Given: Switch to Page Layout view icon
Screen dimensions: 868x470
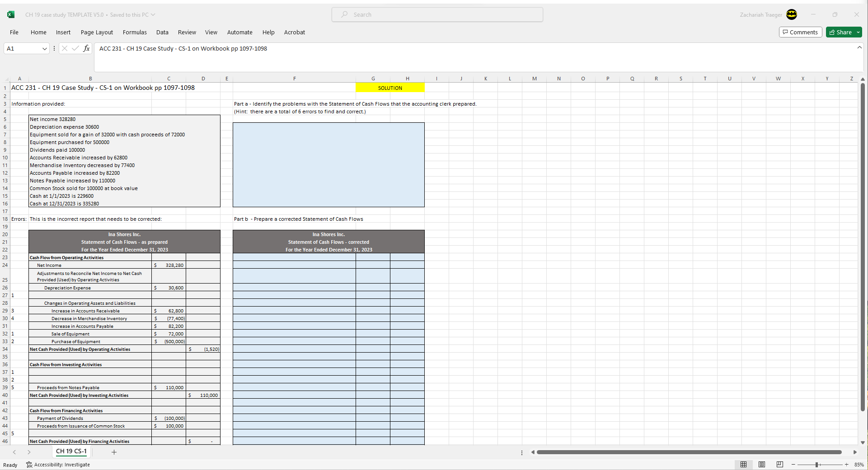Looking at the screenshot, I should pyautogui.click(x=762, y=465).
